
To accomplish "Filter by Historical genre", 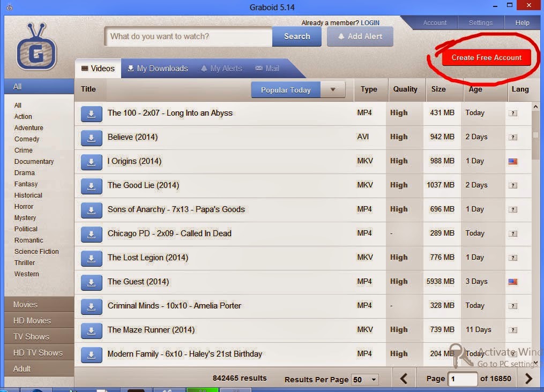I will (28, 195).
